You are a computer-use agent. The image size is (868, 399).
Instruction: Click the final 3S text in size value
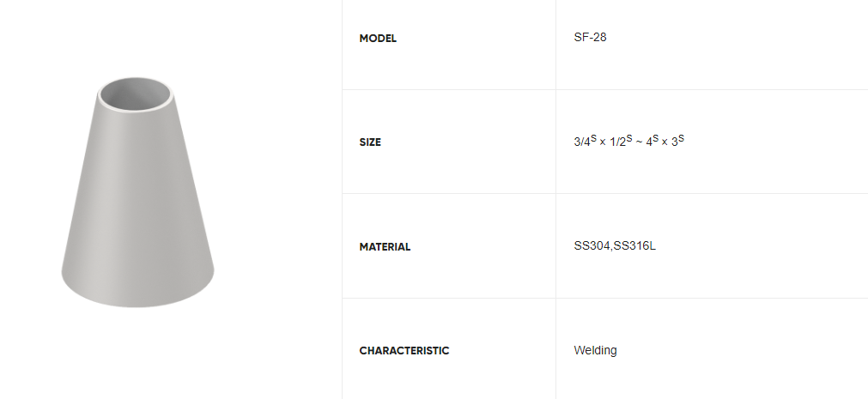677,141
